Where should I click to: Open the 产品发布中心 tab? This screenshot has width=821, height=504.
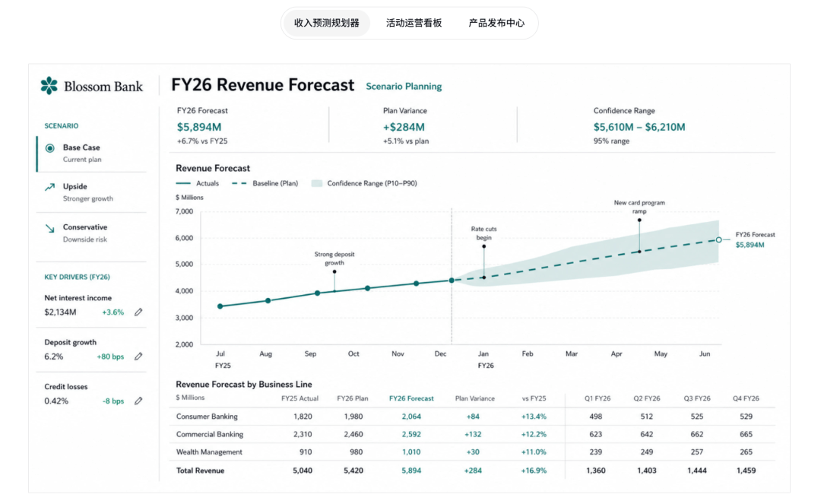point(496,23)
